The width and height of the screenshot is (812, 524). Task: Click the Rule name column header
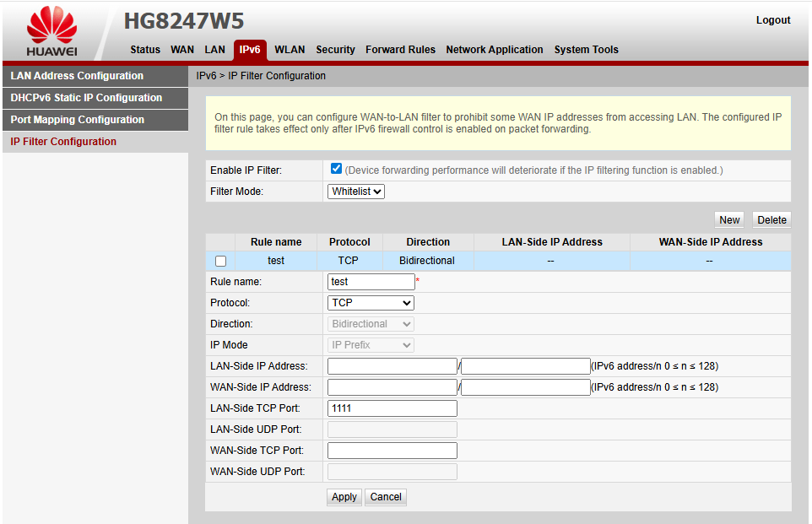point(276,242)
